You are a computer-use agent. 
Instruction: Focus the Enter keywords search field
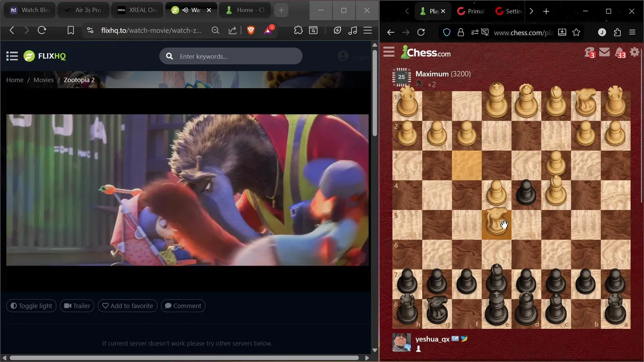coord(231,56)
